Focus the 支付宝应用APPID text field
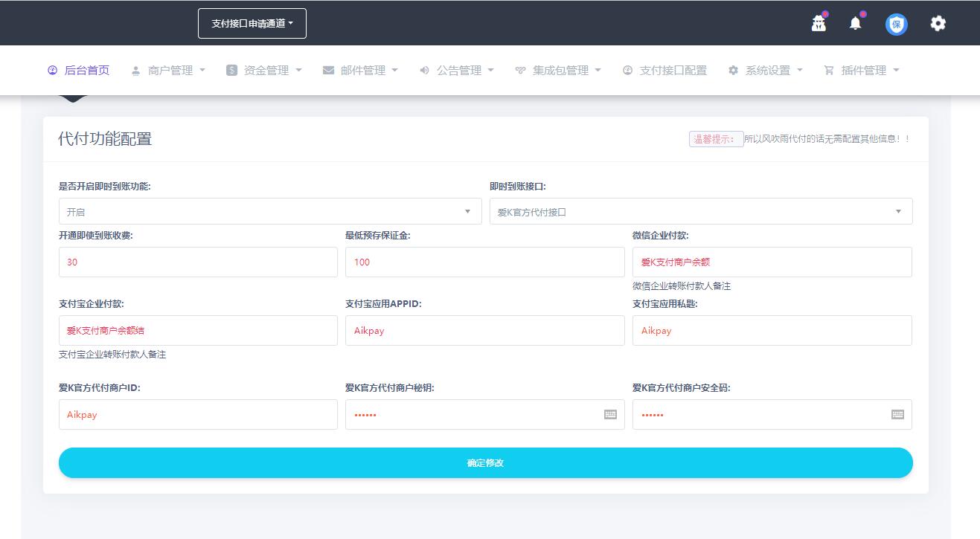The height and width of the screenshot is (539, 980). pyautogui.click(x=484, y=331)
